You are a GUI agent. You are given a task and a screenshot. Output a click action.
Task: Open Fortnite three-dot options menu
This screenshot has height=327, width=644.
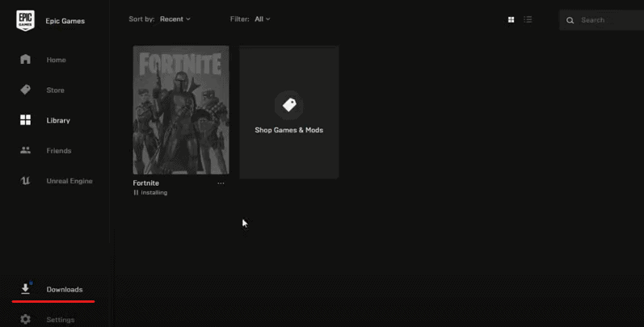point(221,183)
